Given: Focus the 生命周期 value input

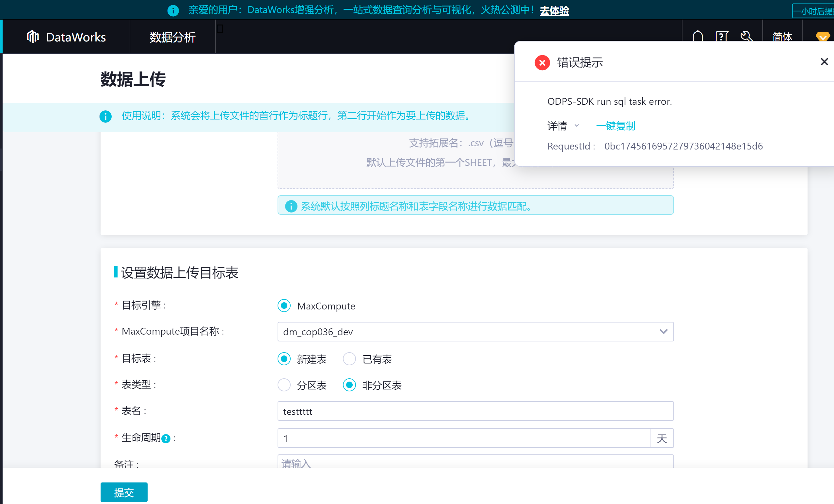Looking at the screenshot, I should 464,438.
